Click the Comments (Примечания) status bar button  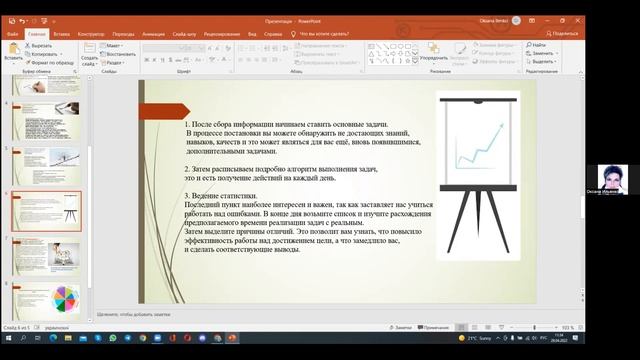[x=433, y=327]
